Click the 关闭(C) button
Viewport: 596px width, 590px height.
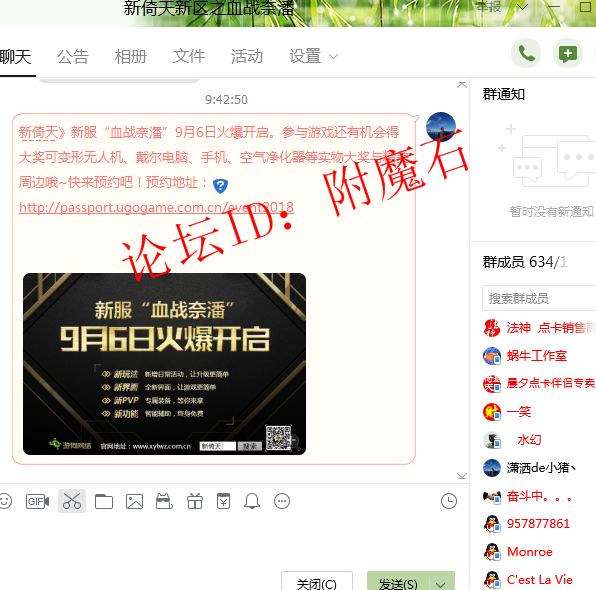click(x=317, y=582)
